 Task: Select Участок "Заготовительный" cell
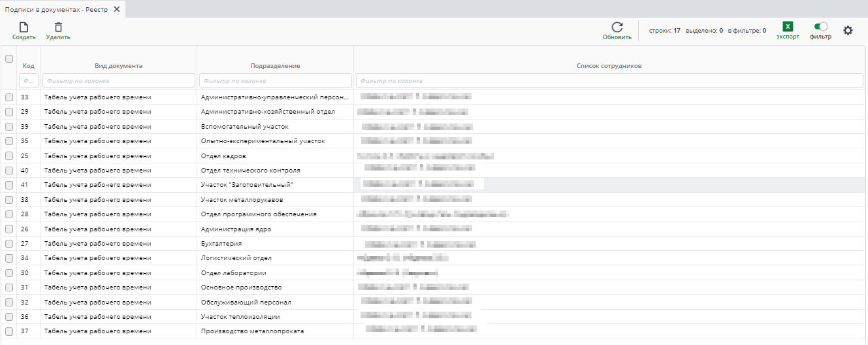point(276,185)
